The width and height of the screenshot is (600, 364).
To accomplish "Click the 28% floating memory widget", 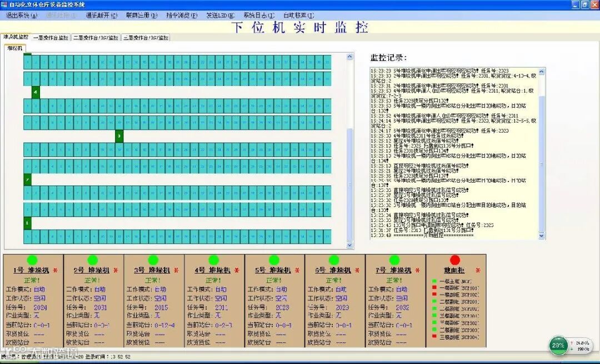I will click(x=558, y=345).
